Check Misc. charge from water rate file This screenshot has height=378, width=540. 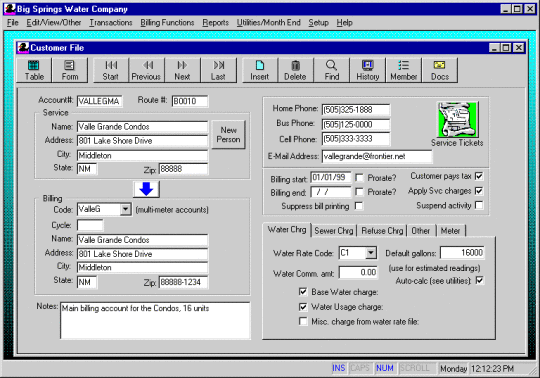[x=303, y=321]
